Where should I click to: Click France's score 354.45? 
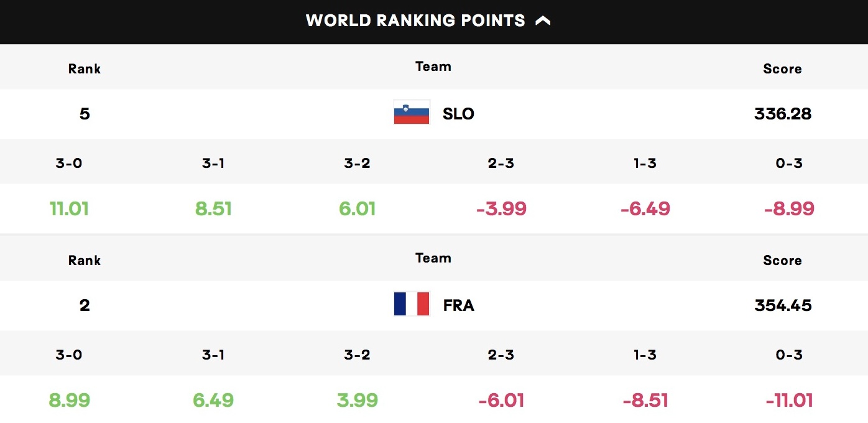(782, 305)
